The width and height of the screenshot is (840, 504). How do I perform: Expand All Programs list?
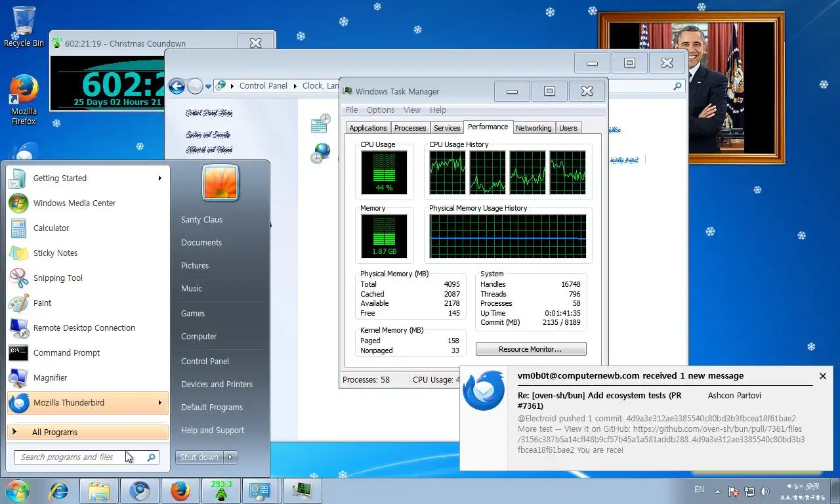tap(88, 432)
